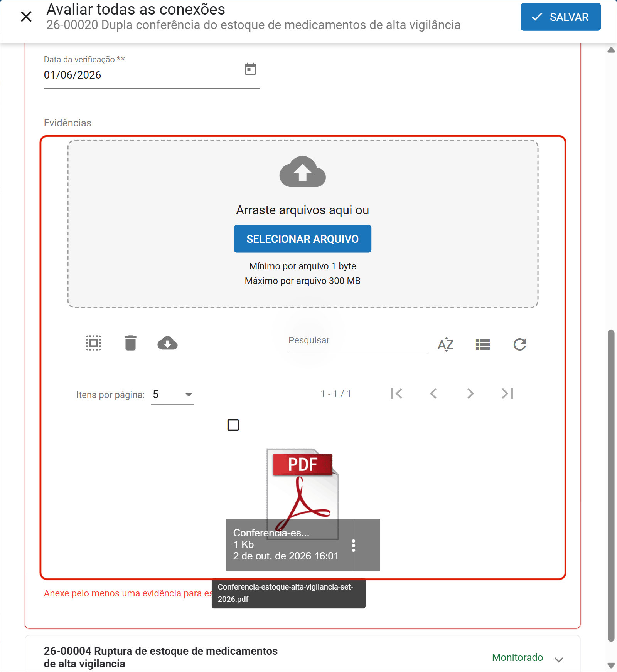Click SELECIONAR ARQUIVO button
617x672 pixels.
(x=302, y=239)
